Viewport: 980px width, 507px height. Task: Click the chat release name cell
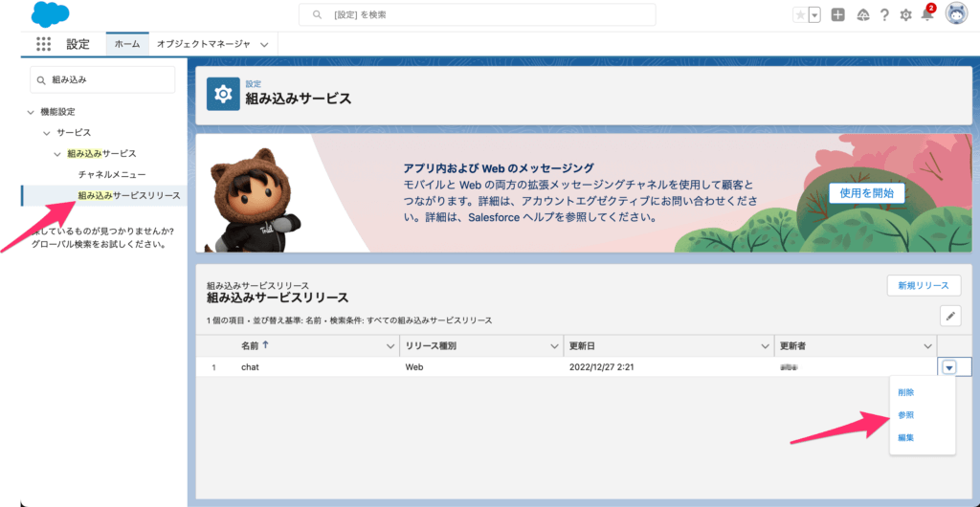tap(250, 367)
